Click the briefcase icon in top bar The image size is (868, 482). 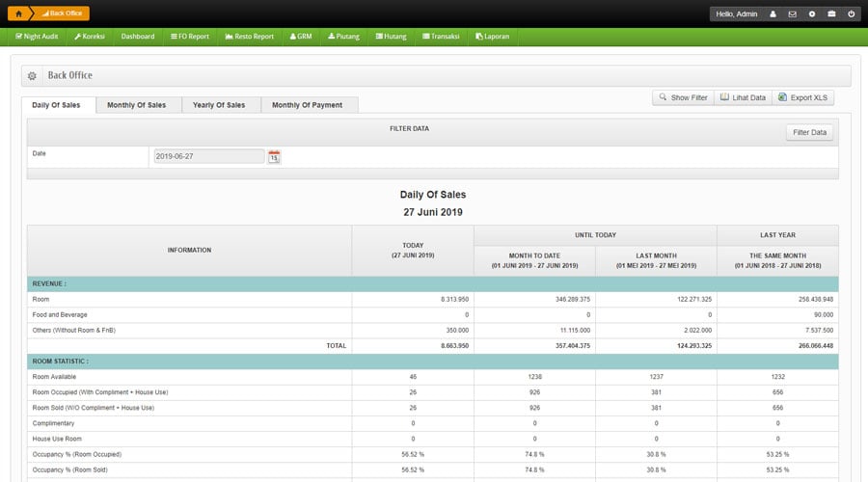click(x=831, y=14)
